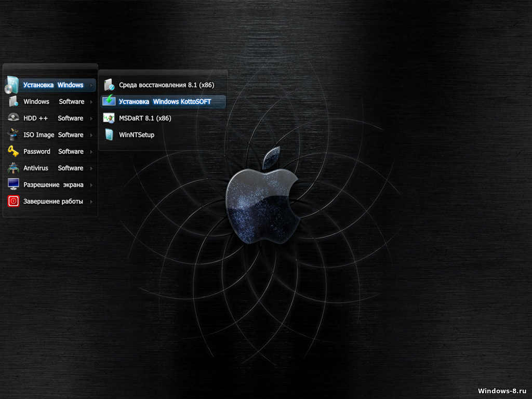Click the Установка Windows KottoSOFT green arrow icon
This screenshot has width=532, height=399.
109,101
